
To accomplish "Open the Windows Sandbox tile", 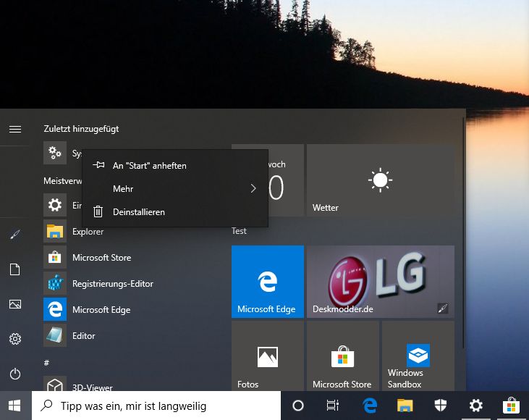I will (x=418, y=356).
